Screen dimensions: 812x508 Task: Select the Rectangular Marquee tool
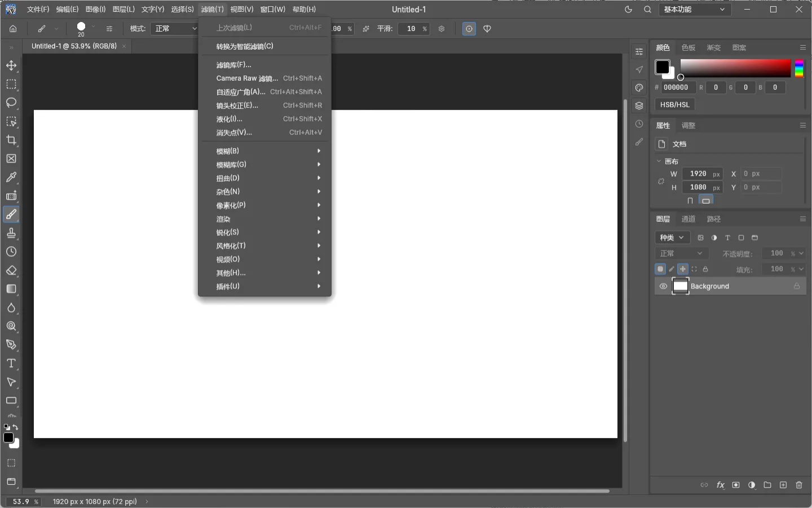point(11,84)
